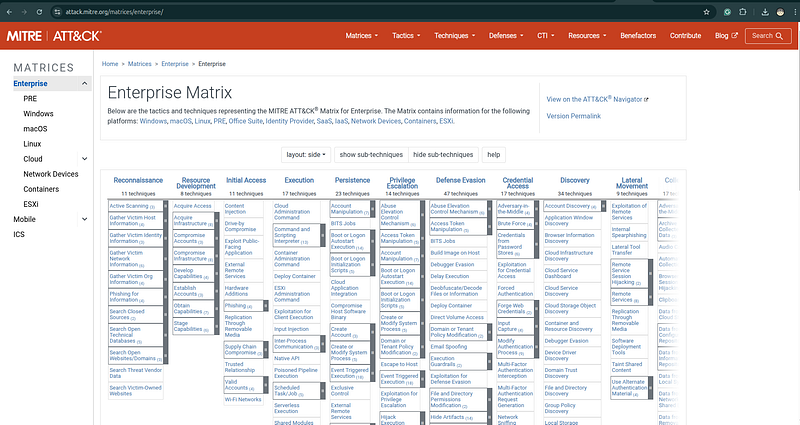800x425 pixels.
Task: Expand sub-techniques handle beside Phishing
Action: pos(266,306)
